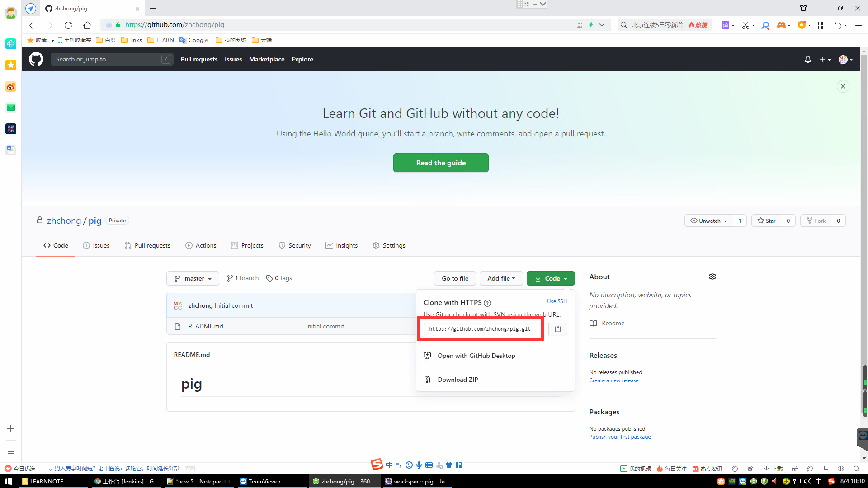Open the user avatar menu

click(845, 60)
